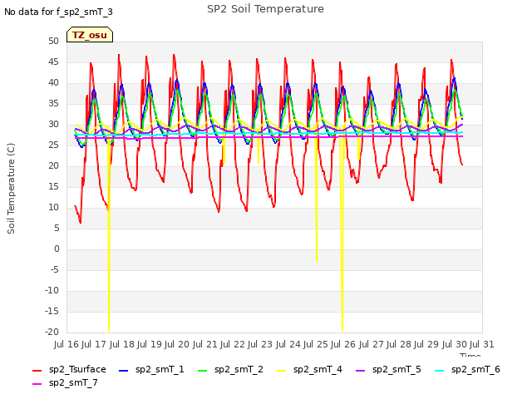Screen dimensions: 532x399
Task: Click the TZ_osu annotation label
Action: pyautogui.click(x=90, y=35)
